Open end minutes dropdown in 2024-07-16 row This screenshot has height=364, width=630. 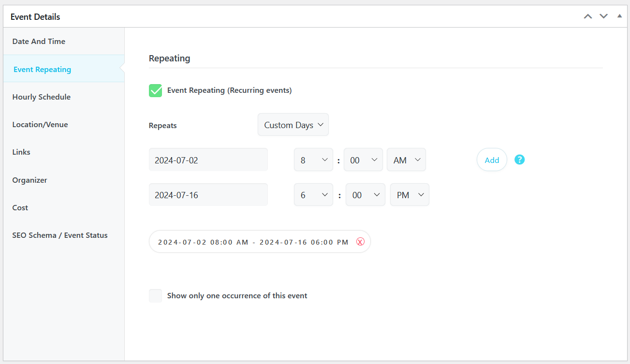(x=366, y=195)
